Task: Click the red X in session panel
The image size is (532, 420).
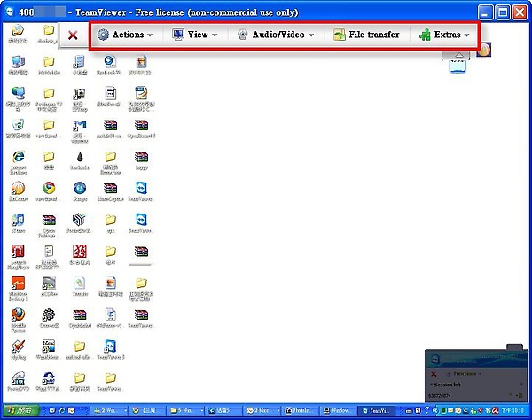Action: tap(434, 374)
